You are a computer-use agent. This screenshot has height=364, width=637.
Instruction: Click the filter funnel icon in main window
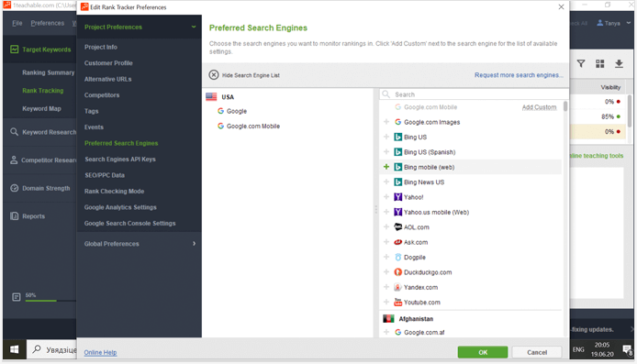pyautogui.click(x=581, y=63)
